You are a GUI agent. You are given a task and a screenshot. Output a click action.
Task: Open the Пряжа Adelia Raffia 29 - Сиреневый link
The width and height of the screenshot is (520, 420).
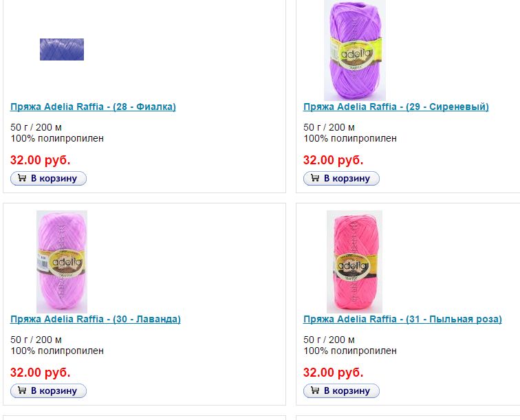396,107
